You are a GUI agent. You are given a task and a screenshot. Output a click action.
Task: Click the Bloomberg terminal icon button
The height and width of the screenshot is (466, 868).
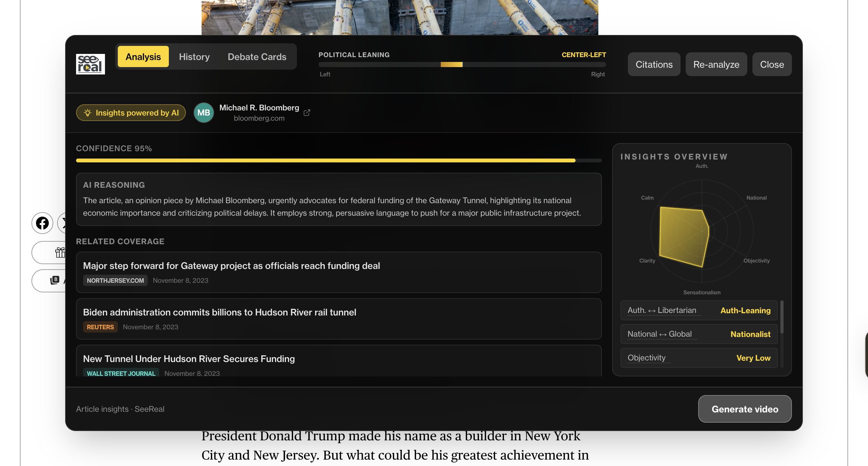point(55,280)
